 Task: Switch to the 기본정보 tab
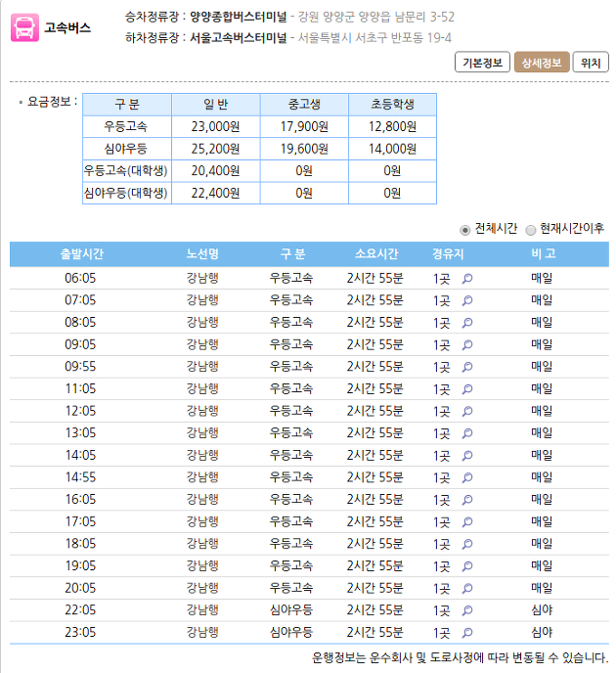[482, 63]
